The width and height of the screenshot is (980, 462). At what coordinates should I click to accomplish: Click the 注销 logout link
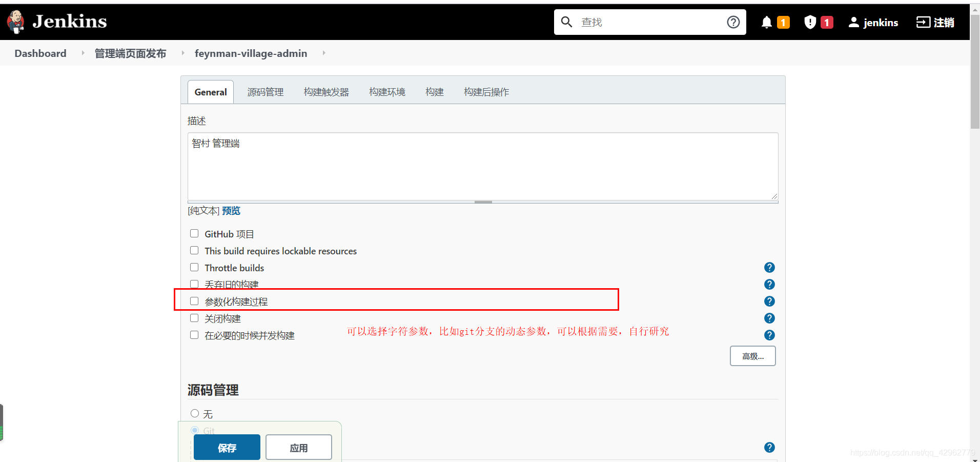tap(935, 22)
